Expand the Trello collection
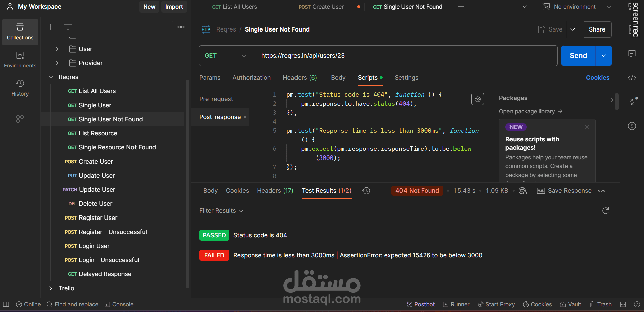The width and height of the screenshot is (644, 312). pyautogui.click(x=51, y=288)
